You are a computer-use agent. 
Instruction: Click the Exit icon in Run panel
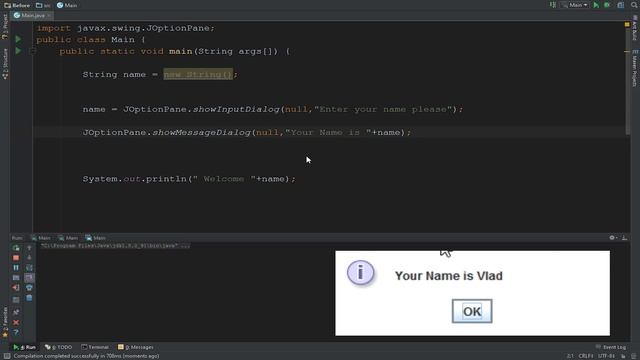tap(16, 288)
